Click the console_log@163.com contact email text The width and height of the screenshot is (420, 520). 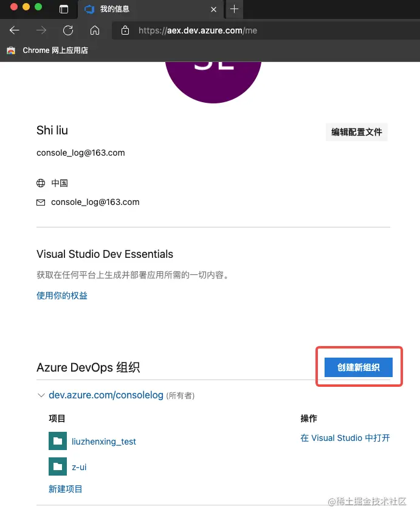pos(95,202)
